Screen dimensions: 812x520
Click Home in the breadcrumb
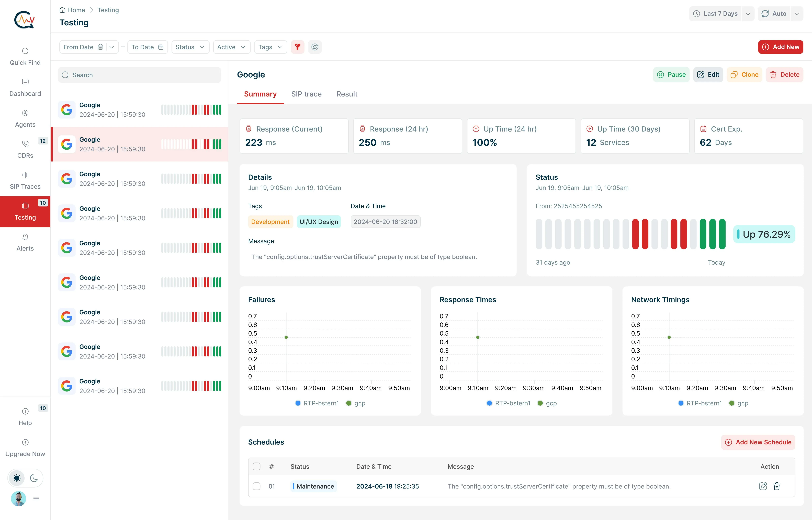pos(76,10)
